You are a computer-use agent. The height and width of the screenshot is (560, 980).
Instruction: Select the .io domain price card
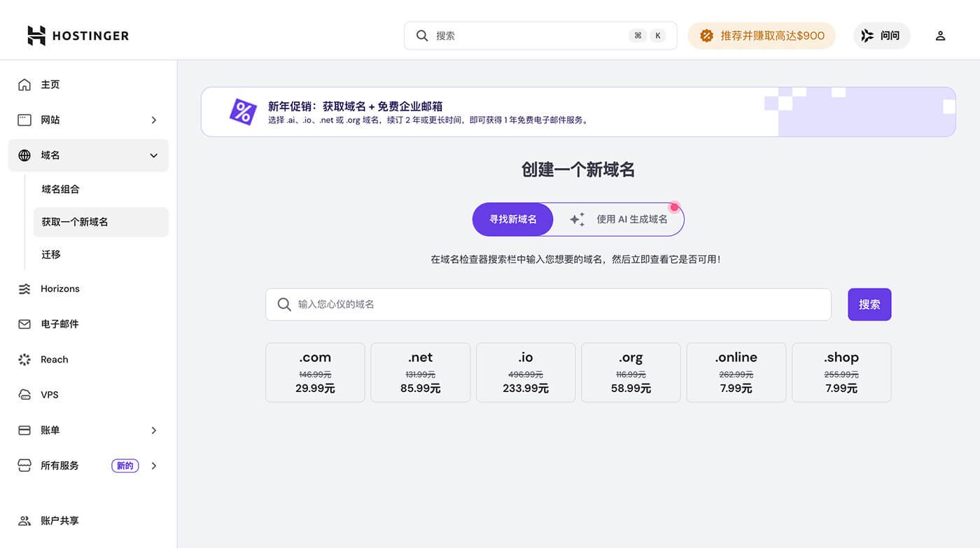(x=525, y=372)
